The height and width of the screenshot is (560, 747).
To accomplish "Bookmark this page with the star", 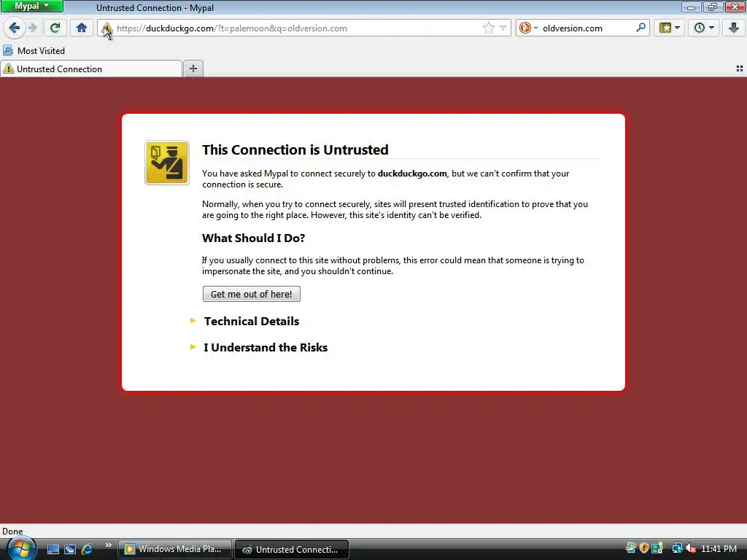I will (488, 28).
